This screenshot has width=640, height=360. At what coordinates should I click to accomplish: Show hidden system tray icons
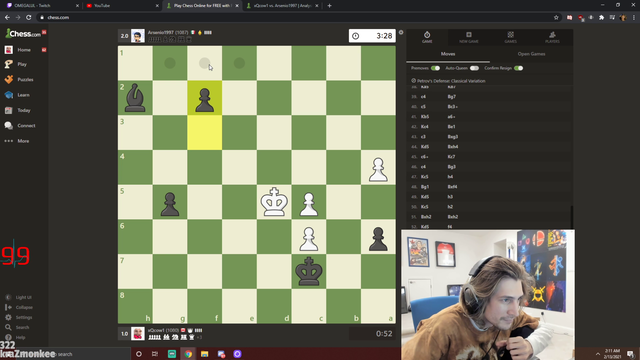pos(598,354)
